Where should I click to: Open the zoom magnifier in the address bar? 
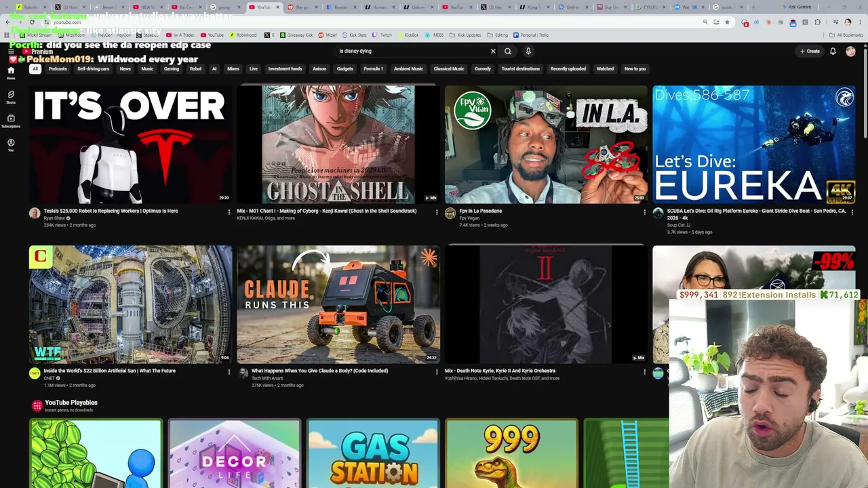pos(705,22)
